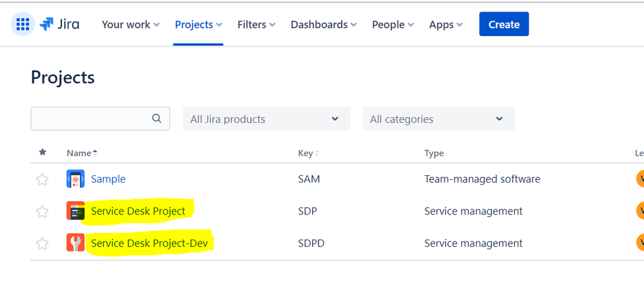Click the Team-managed software type cell
Image resolution: width=644 pixels, height=288 pixels.
click(x=482, y=179)
